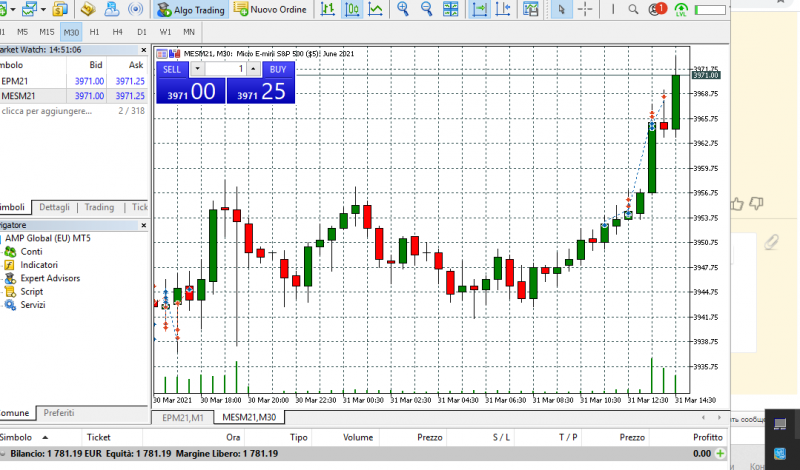Screen dimensions: 800x470
Task: Select the MESM21 row in Market Watch
Action: 74,96
